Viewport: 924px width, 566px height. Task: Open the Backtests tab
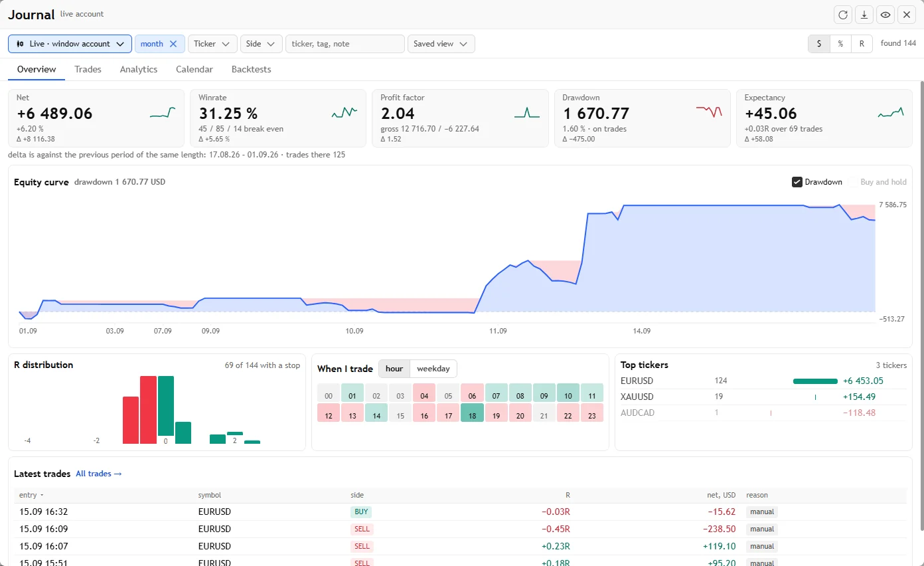tap(251, 69)
